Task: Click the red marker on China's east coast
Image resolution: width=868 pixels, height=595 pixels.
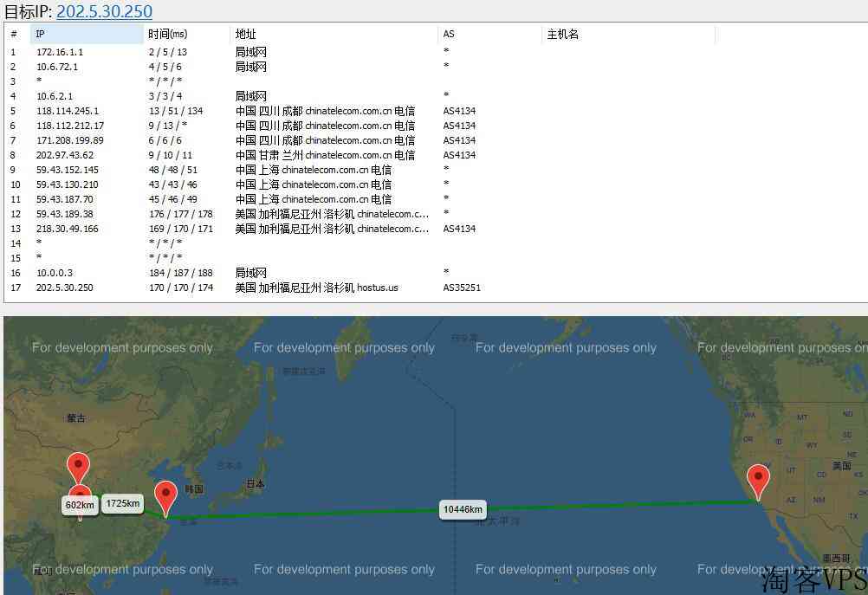Action: click(165, 496)
